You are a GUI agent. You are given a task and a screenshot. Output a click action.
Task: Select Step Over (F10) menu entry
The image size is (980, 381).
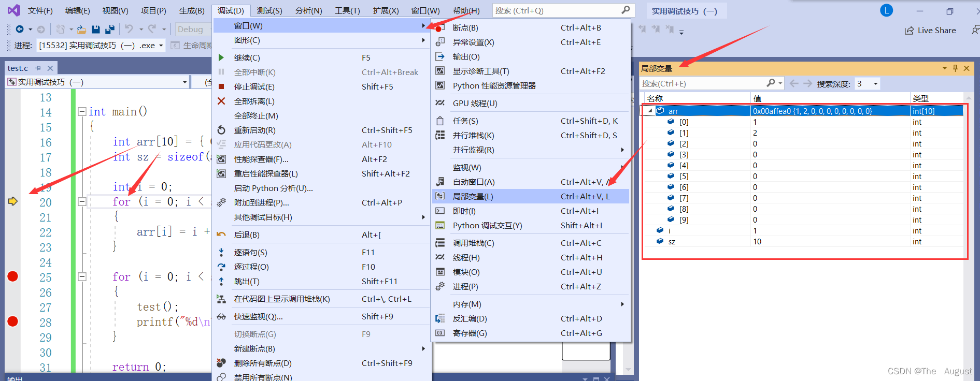pyautogui.click(x=321, y=267)
